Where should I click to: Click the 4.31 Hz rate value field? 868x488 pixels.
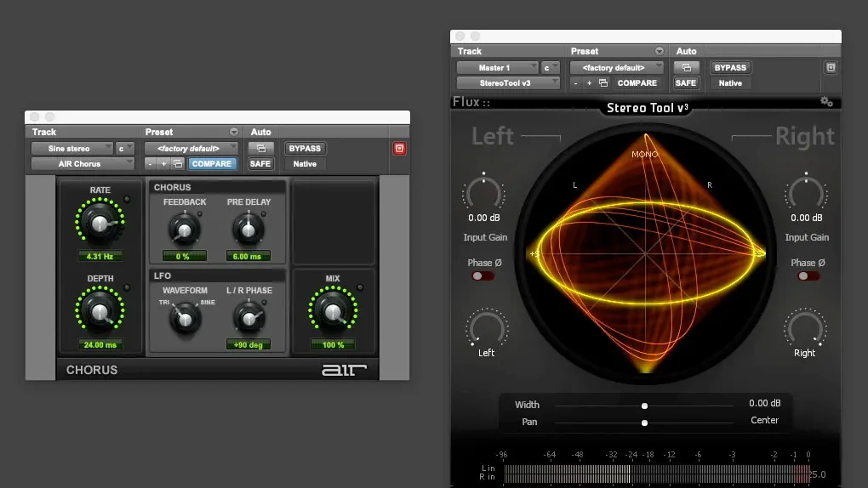[100, 256]
